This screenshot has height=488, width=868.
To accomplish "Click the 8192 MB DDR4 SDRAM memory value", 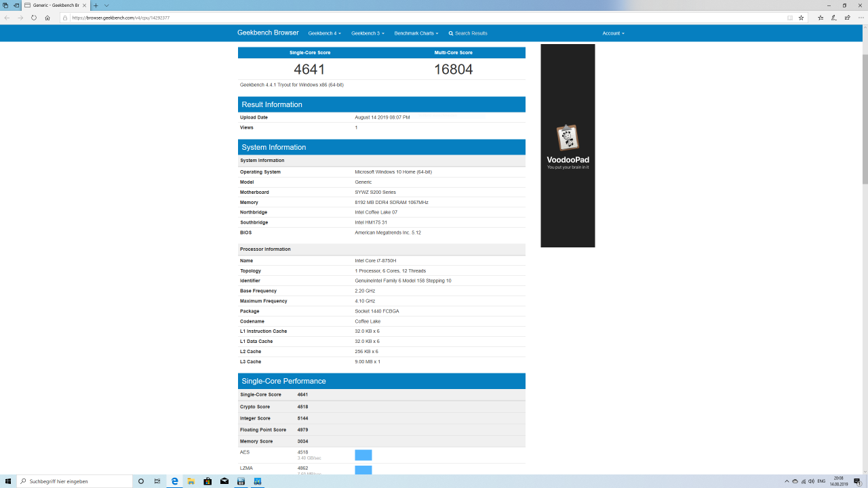I will pyautogui.click(x=391, y=202).
